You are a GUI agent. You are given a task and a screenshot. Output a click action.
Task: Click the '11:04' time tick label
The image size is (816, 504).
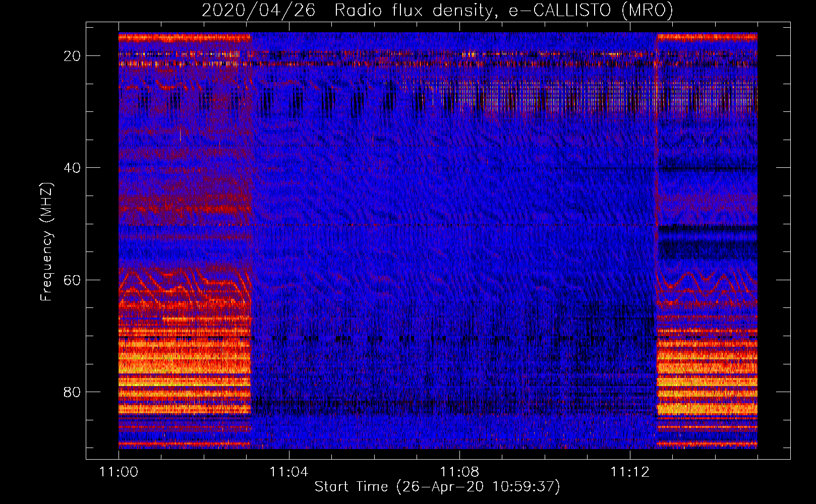289,472
